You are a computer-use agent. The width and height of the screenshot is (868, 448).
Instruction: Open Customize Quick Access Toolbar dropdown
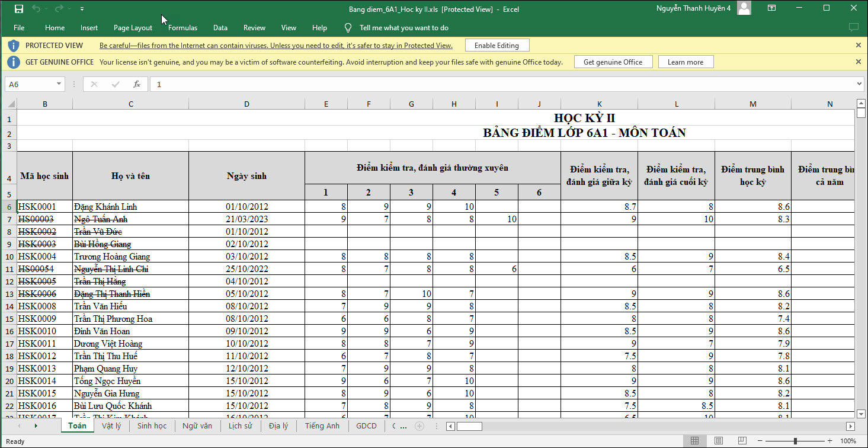click(82, 9)
